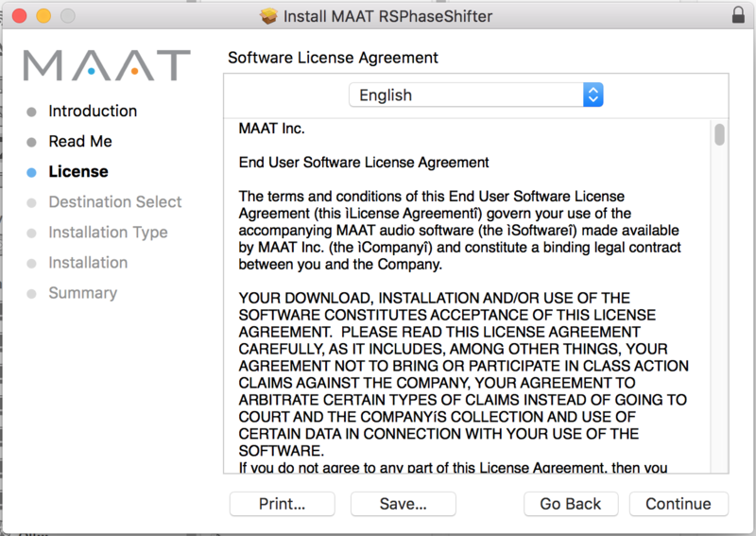Select the Read Me step in sidebar

coord(80,142)
